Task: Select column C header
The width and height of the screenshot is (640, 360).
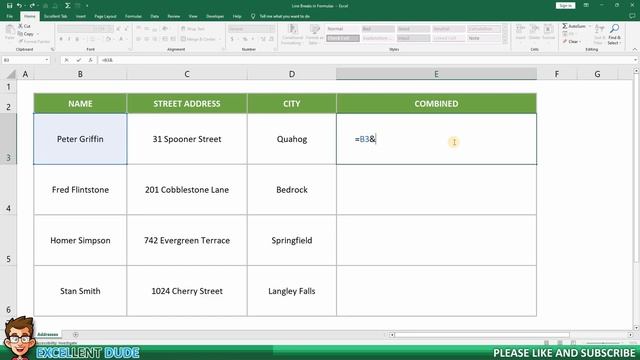Action: [187, 74]
